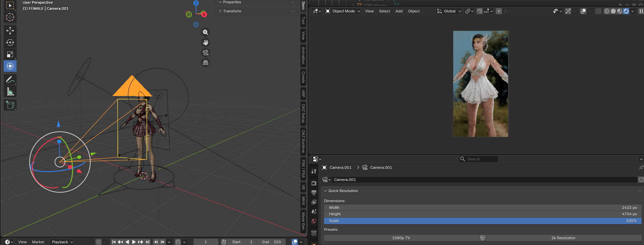Activate the Scale tool
The width and height of the screenshot is (644, 245).
(x=10, y=54)
